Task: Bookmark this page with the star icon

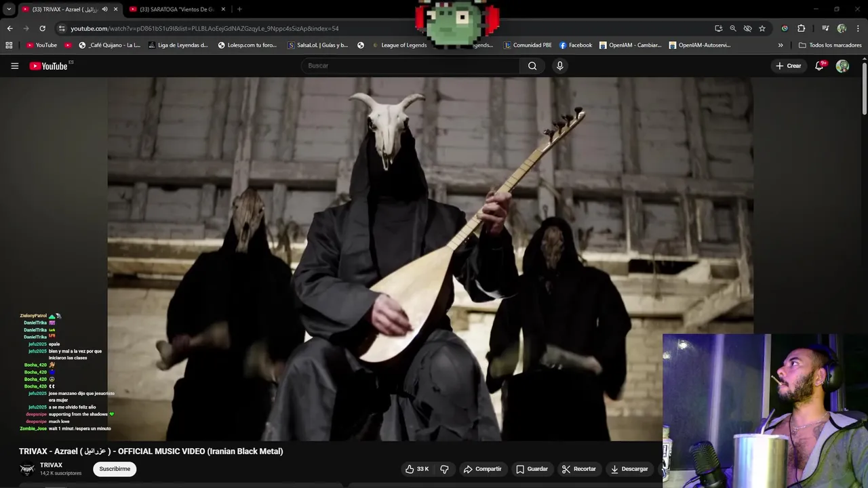Action: (x=762, y=28)
